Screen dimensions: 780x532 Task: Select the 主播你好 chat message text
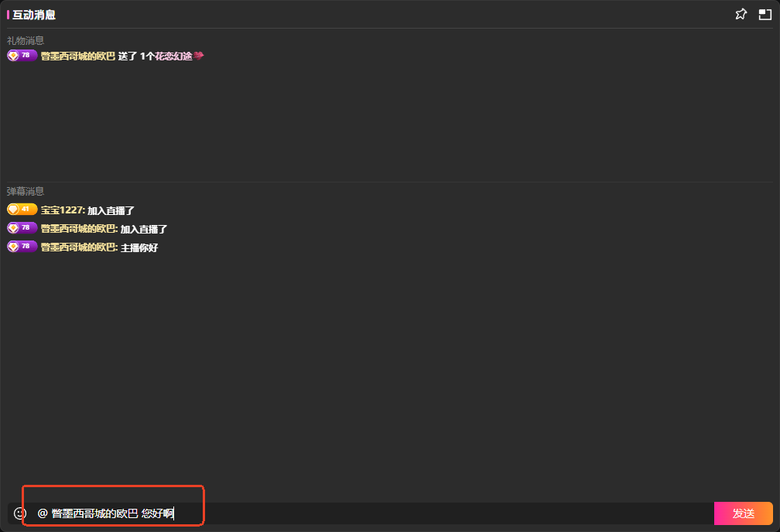pyautogui.click(x=139, y=247)
